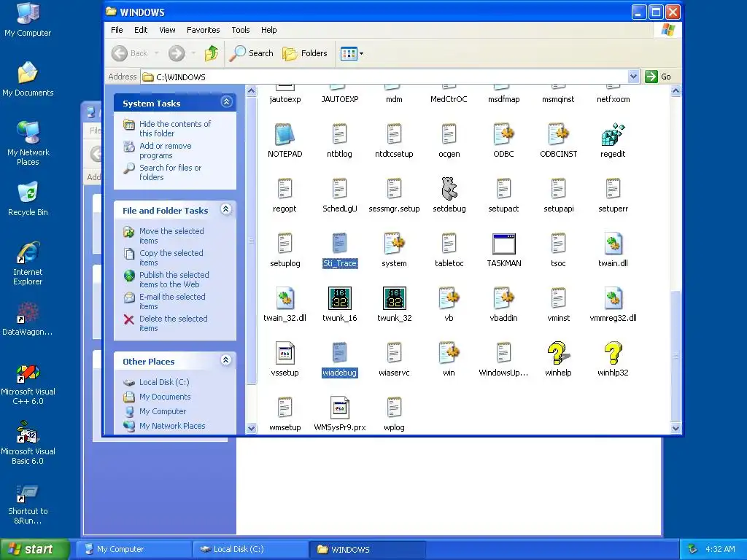The width and height of the screenshot is (747, 560).
Task: Select the regedit icon
Action: point(613,134)
